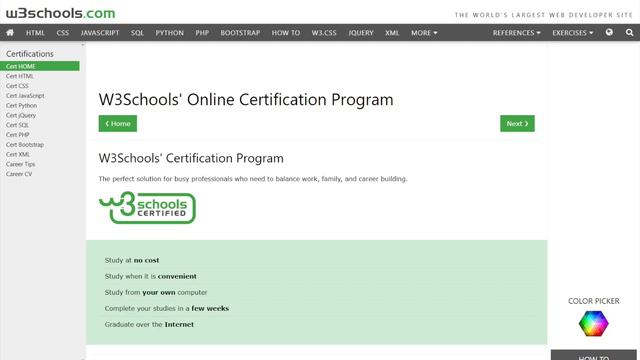Open Career CV sidebar link
This screenshot has width=640, height=360.
pyautogui.click(x=19, y=174)
